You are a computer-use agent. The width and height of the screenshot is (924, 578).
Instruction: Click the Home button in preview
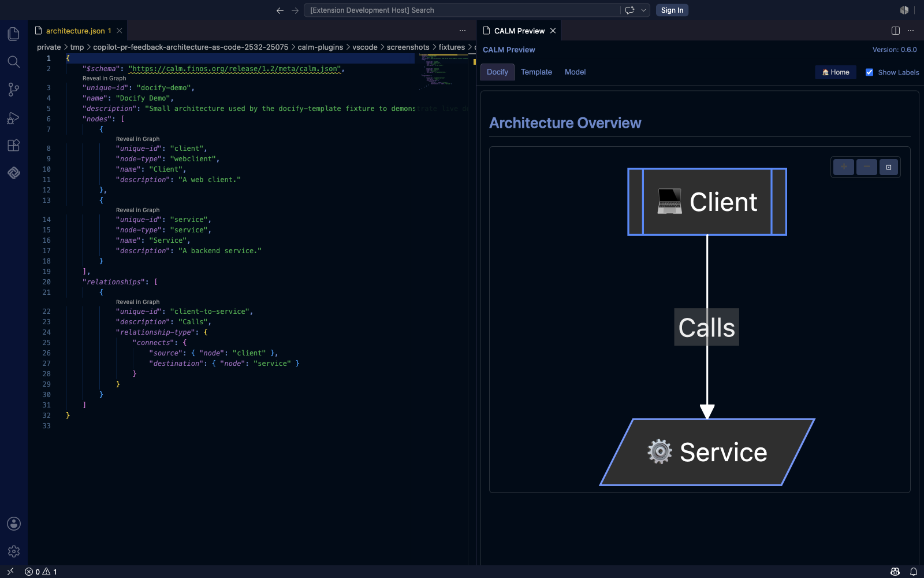pos(836,72)
